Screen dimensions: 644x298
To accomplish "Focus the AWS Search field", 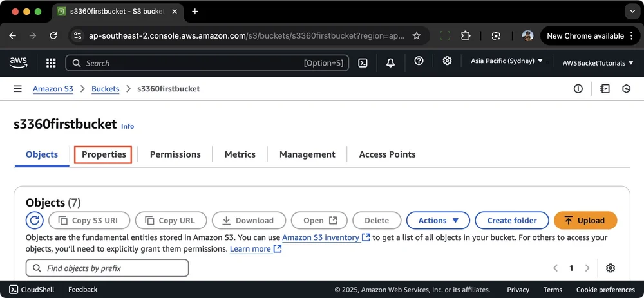I will tap(207, 63).
